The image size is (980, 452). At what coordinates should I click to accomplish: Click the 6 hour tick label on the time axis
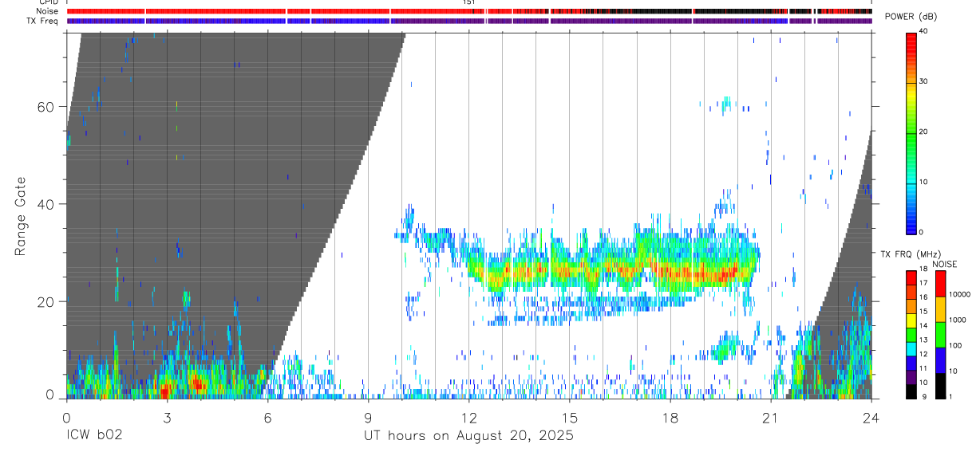267,418
